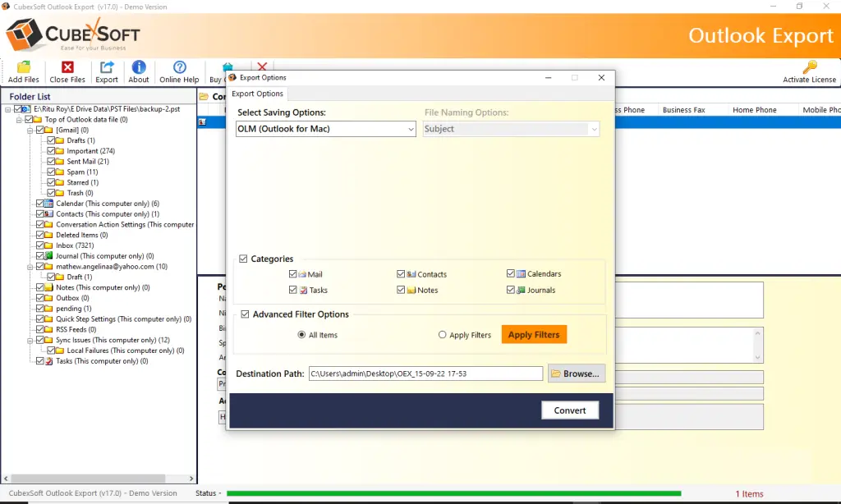Uncheck the Mail category checkbox
This screenshot has height=504, width=841.
click(x=293, y=274)
